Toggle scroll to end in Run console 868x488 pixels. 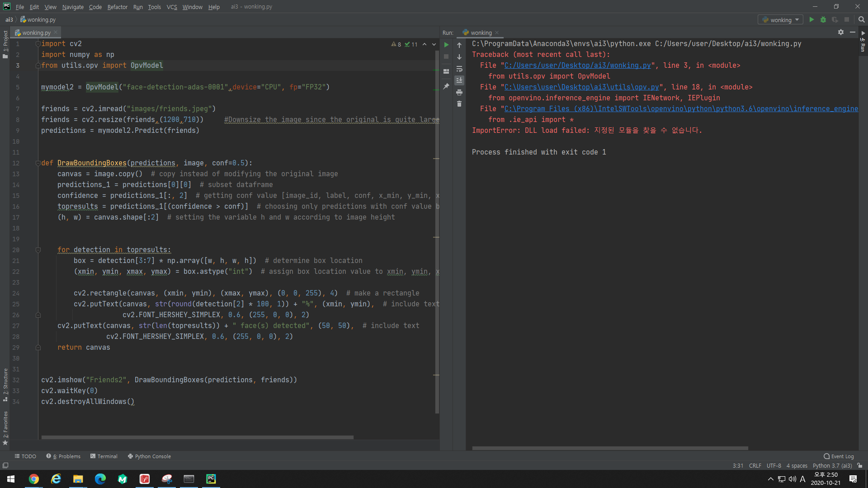459,80
